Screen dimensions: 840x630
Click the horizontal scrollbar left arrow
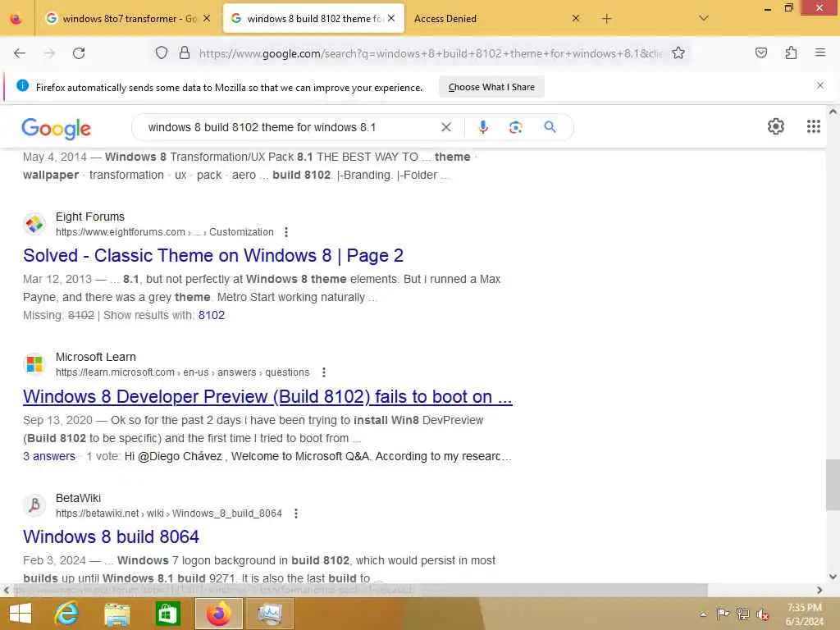click(6, 590)
